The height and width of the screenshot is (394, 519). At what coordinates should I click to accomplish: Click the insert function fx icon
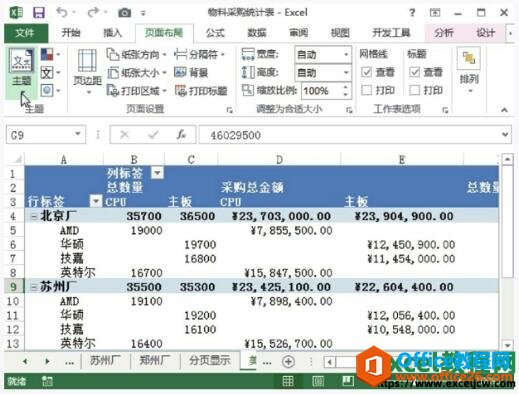coord(181,135)
